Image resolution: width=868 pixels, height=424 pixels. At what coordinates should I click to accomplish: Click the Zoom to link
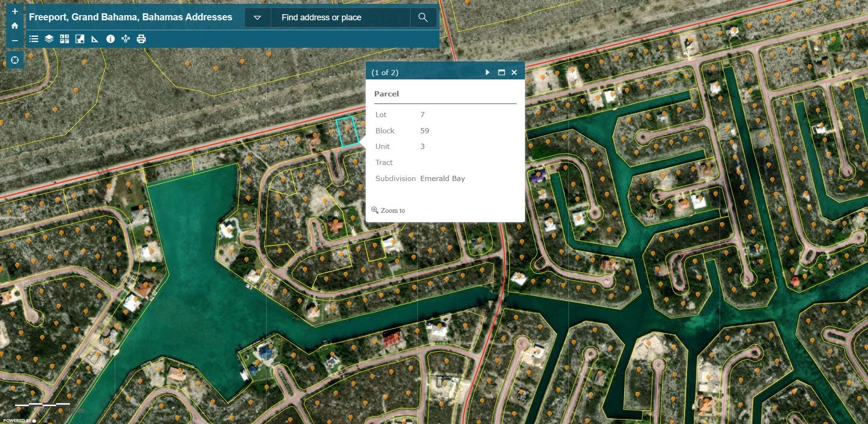[x=393, y=210]
